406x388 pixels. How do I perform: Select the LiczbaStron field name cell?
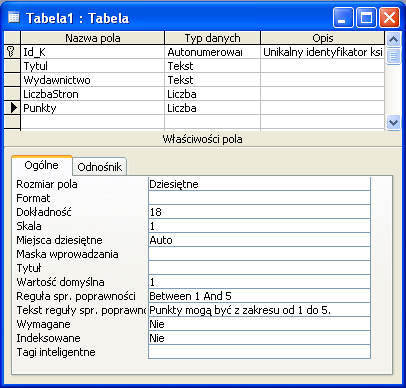[93, 94]
